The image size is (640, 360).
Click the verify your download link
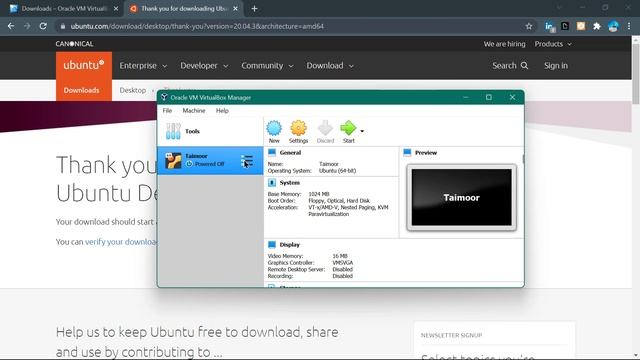point(121,242)
